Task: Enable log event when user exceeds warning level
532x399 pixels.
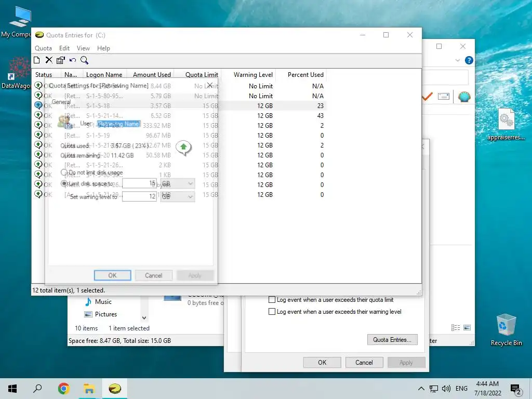Action: tap(272, 312)
